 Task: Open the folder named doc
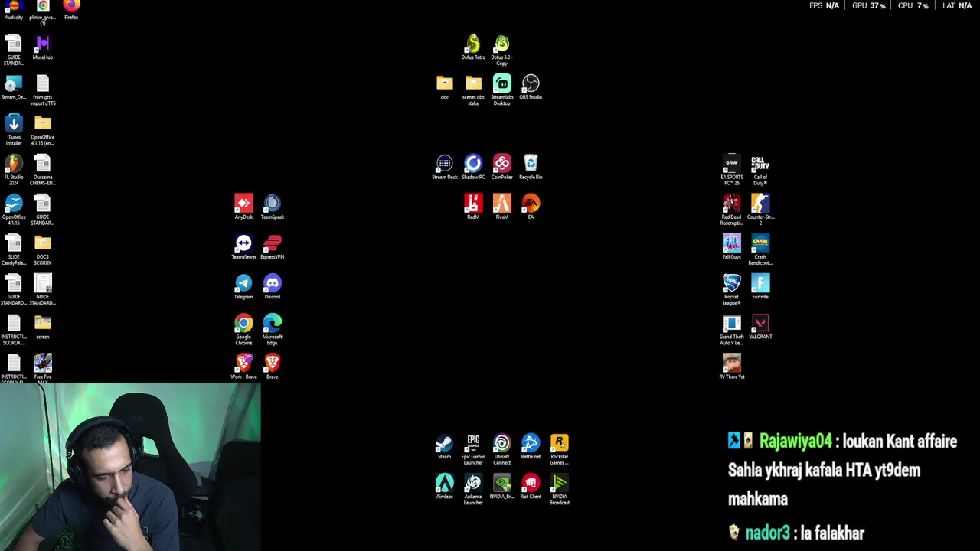(445, 87)
